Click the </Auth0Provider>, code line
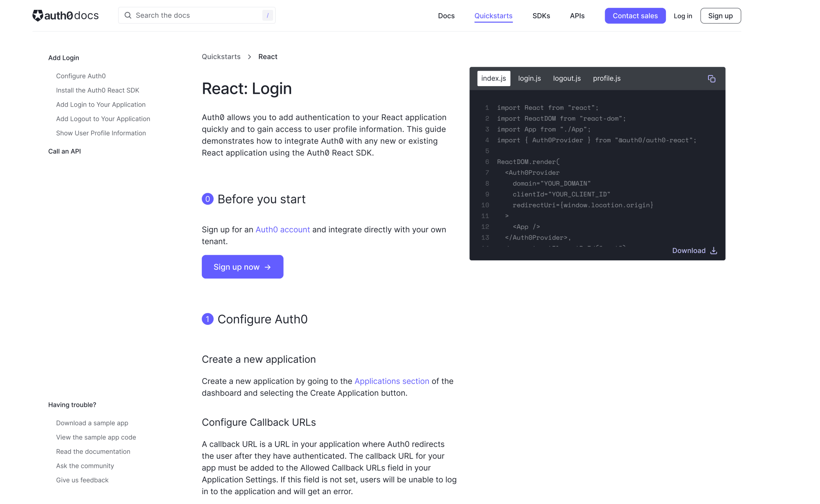The height and width of the screenshot is (504, 820). click(x=538, y=238)
